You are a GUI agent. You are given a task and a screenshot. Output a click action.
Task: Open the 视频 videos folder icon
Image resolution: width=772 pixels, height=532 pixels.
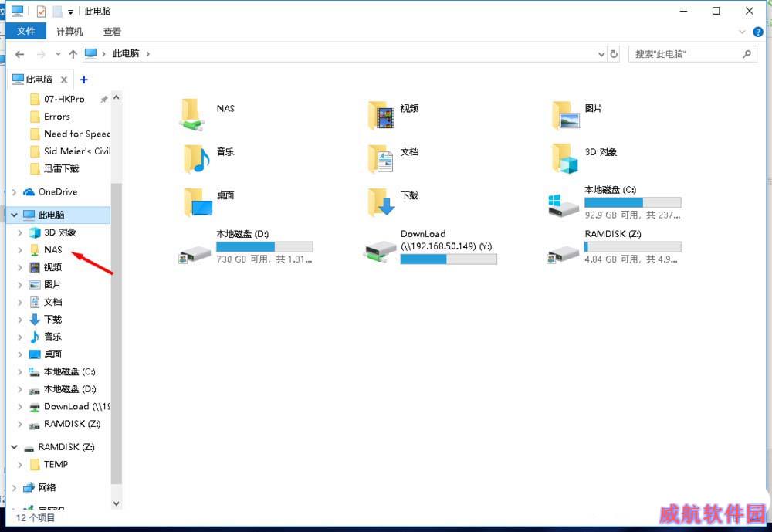coord(381,114)
